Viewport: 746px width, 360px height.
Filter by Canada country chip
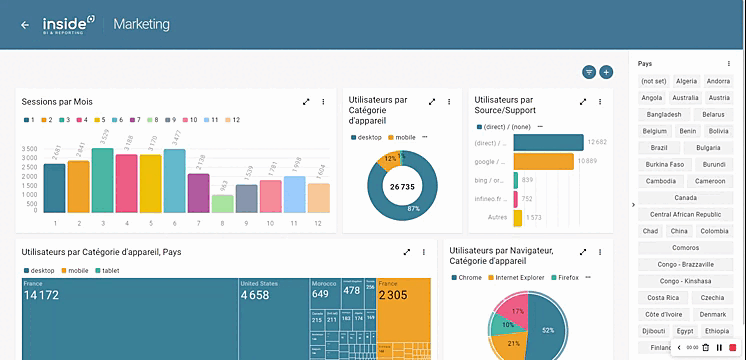click(x=686, y=197)
